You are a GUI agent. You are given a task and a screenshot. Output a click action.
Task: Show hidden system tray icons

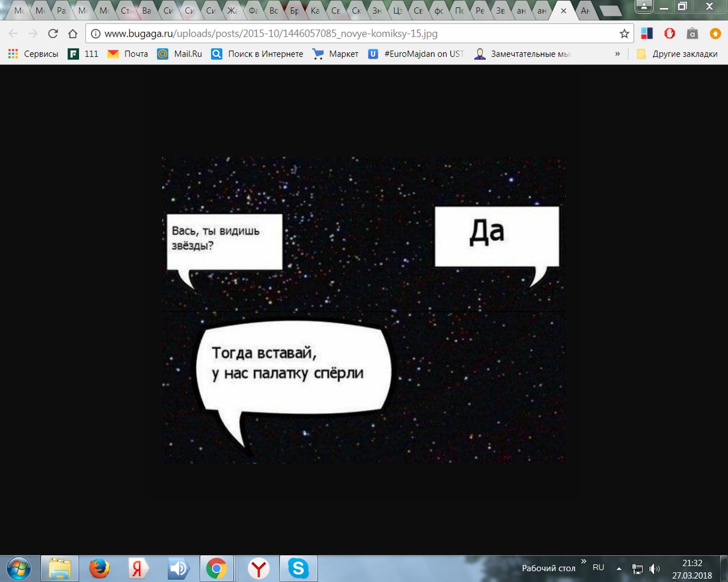tap(619, 568)
